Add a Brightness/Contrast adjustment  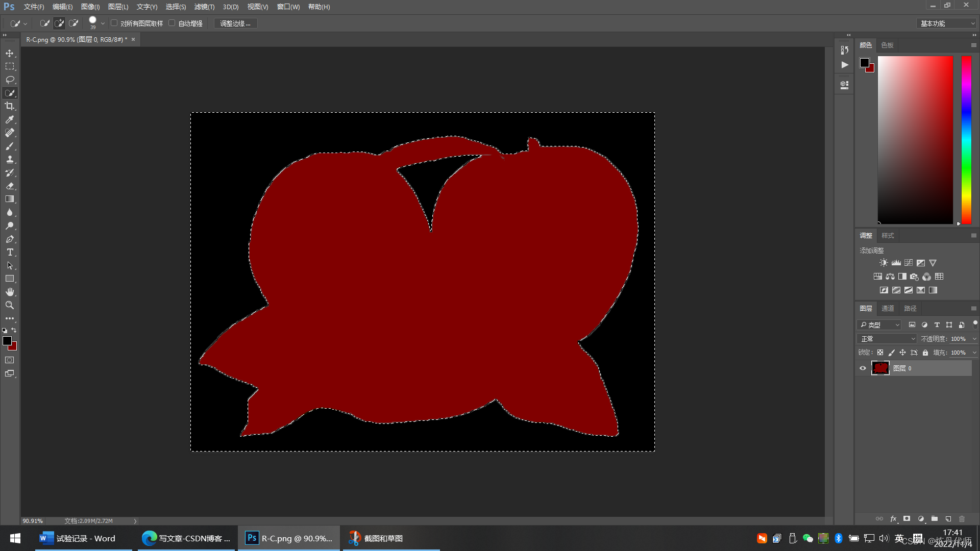tap(884, 263)
